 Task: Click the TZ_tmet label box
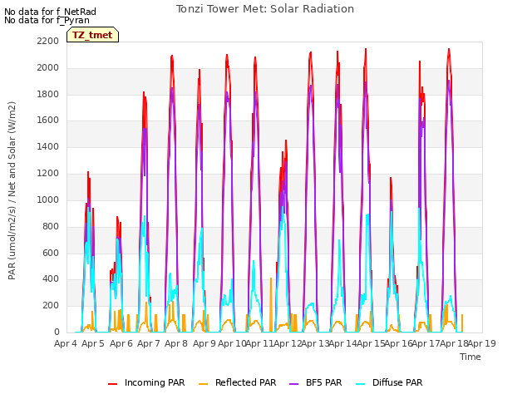click(x=92, y=35)
